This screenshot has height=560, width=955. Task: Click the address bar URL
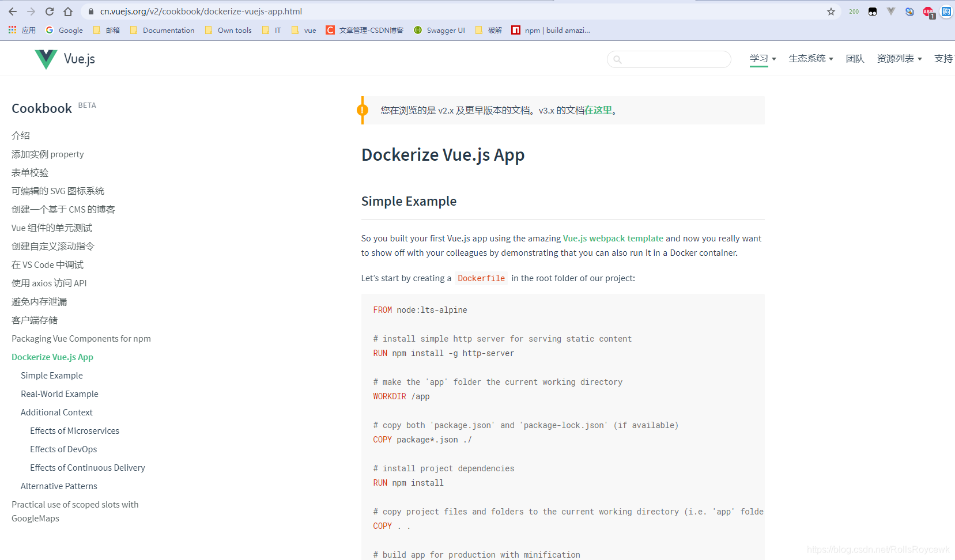201,12
